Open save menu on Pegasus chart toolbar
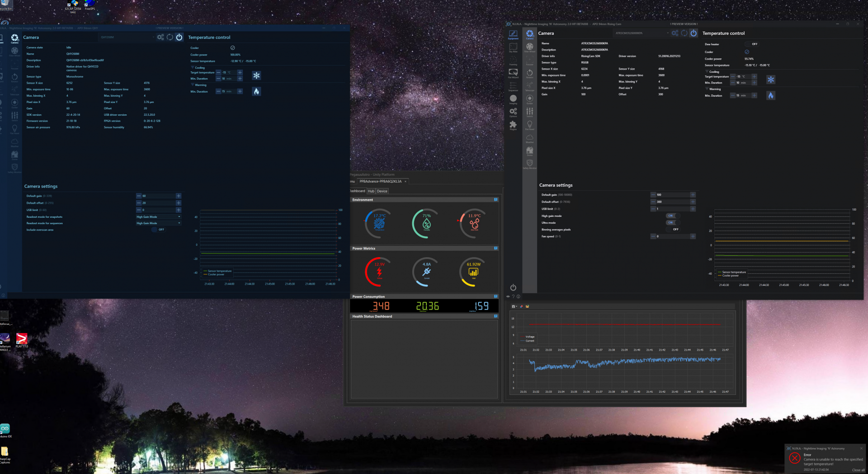This screenshot has width=868, height=474. click(x=514, y=306)
